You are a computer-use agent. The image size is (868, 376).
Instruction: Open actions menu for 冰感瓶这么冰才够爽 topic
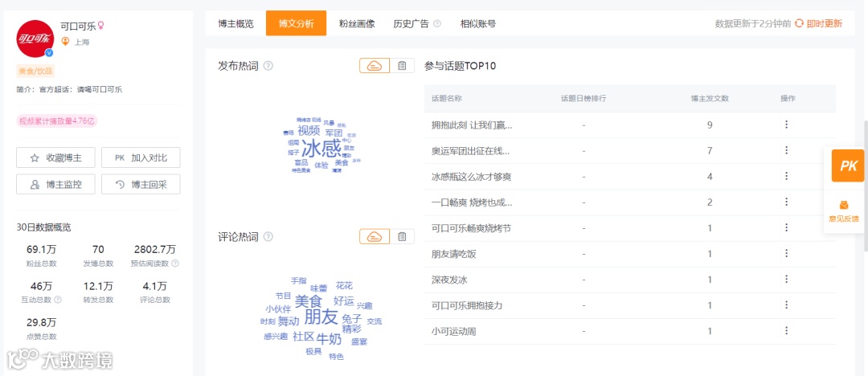click(x=786, y=176)
